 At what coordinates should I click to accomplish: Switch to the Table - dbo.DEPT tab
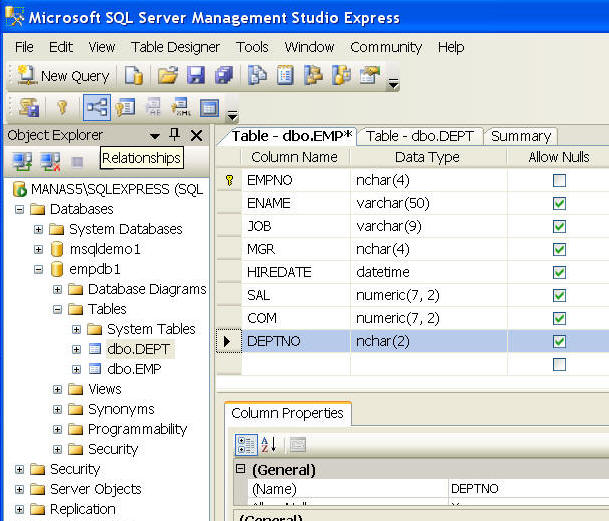tap(420, 136)
